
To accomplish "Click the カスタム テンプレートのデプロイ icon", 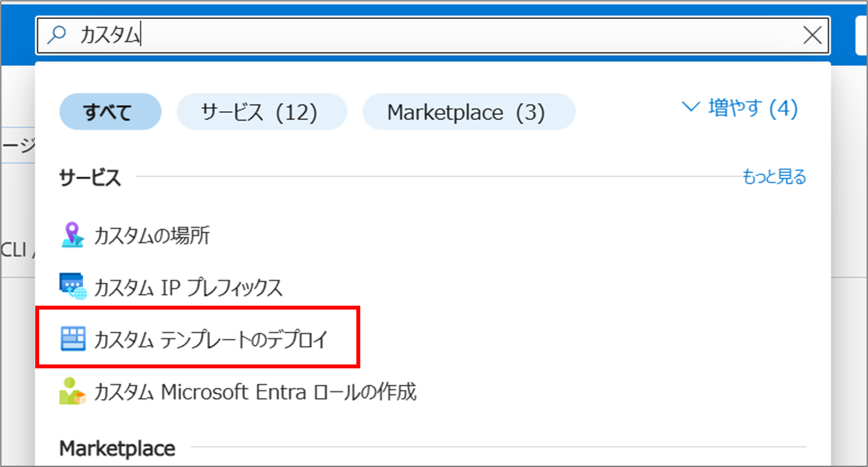I will click(x=72, y=339).
